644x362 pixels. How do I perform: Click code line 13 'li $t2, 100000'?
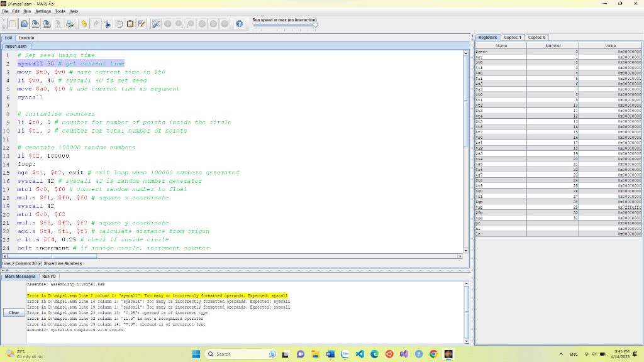point(43,156)
